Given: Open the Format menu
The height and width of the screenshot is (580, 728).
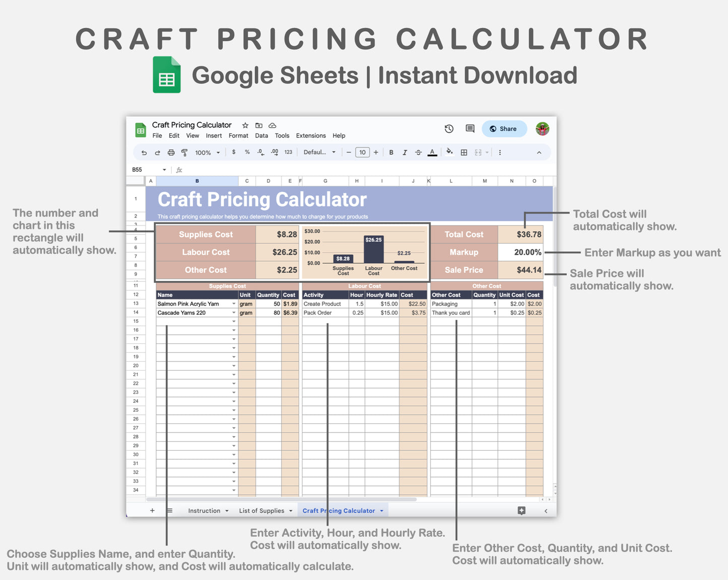Looking at the screenshot, I should (x=238, y=135).
